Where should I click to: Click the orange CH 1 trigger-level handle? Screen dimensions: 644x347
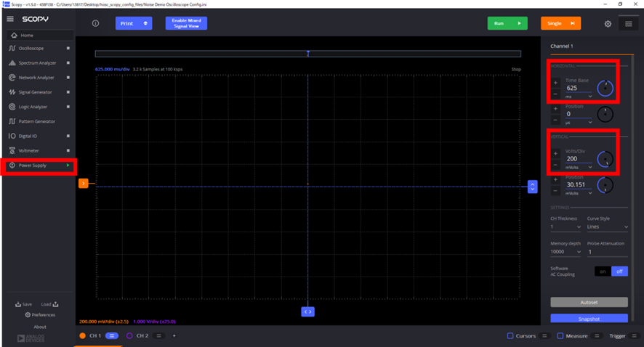(84, 184)
